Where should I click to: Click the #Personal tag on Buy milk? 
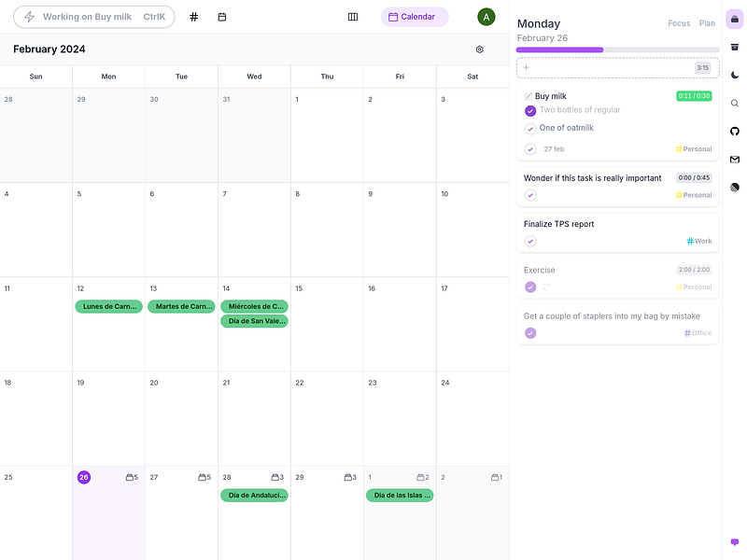[x=694, y=149]
